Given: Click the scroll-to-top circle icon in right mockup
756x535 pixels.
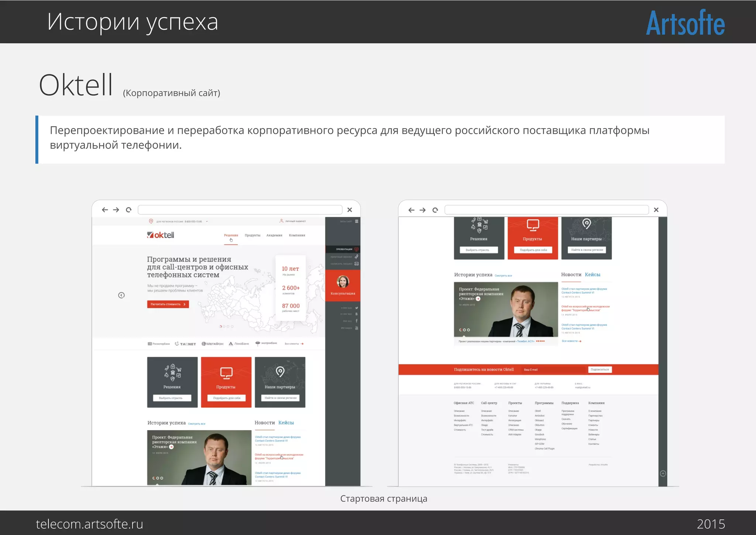Looking at the screenshot, I should click(663, 474).
